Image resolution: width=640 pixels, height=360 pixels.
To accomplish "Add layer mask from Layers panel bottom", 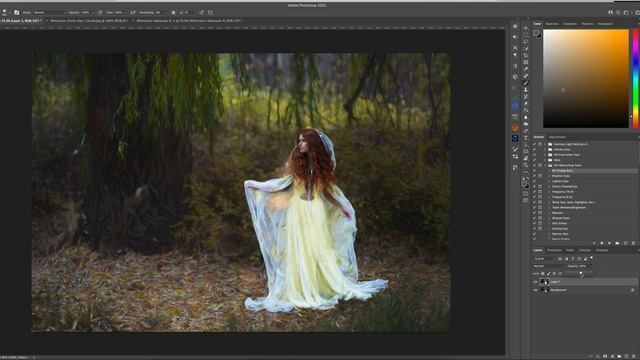I will coord(605,356).
